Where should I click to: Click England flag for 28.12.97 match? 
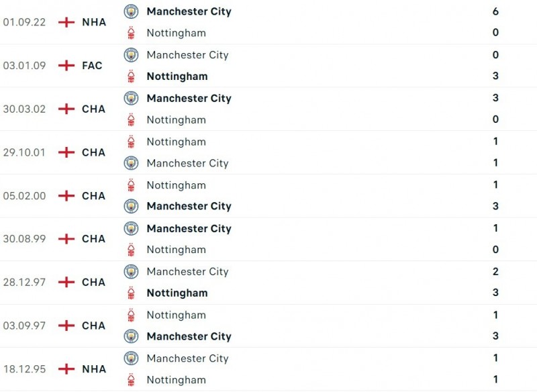66,283
